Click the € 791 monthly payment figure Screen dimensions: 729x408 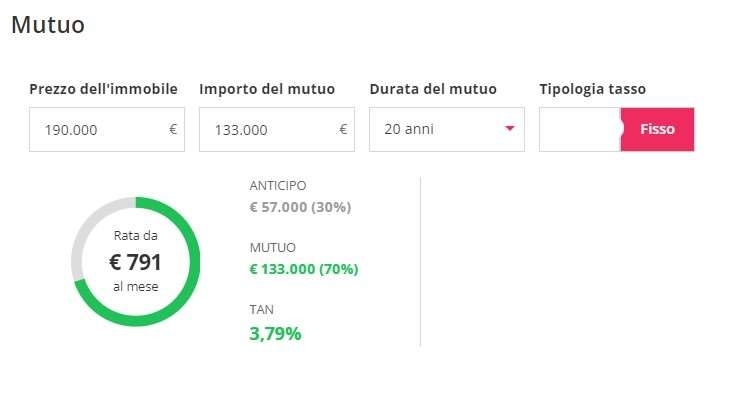(135, 262)
